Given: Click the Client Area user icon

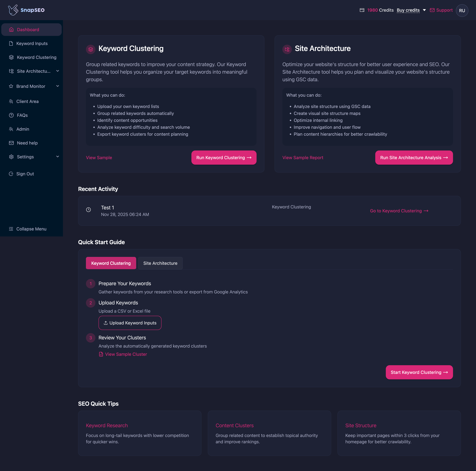Looking at the screenshot, I should pyautogui.click(x=11, y=101).
